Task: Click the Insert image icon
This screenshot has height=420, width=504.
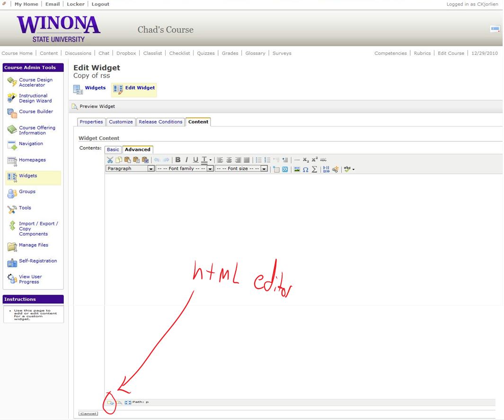Action: 297,169
